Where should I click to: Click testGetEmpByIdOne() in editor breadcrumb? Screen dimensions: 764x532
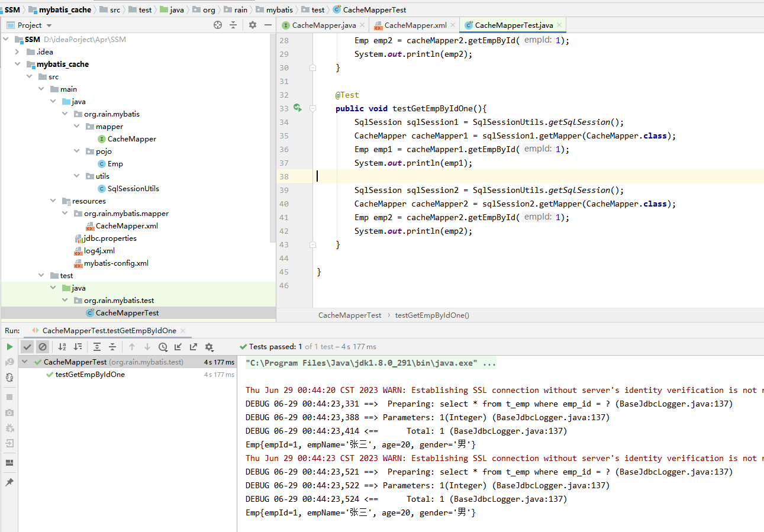click(432, 315)
